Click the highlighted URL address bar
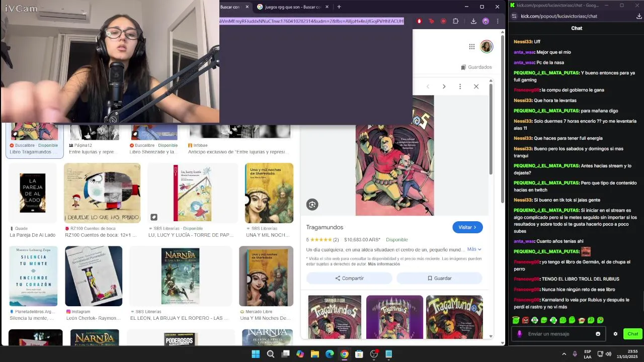The image size is (644, 362). pyautogui.click(x=311, y=21)
